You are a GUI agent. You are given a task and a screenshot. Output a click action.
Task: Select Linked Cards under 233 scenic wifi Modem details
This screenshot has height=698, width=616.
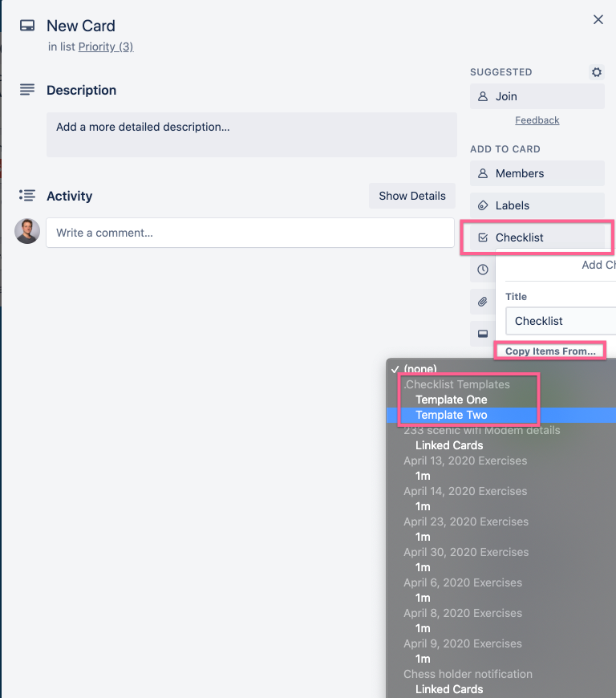click(x=501, y=445)
